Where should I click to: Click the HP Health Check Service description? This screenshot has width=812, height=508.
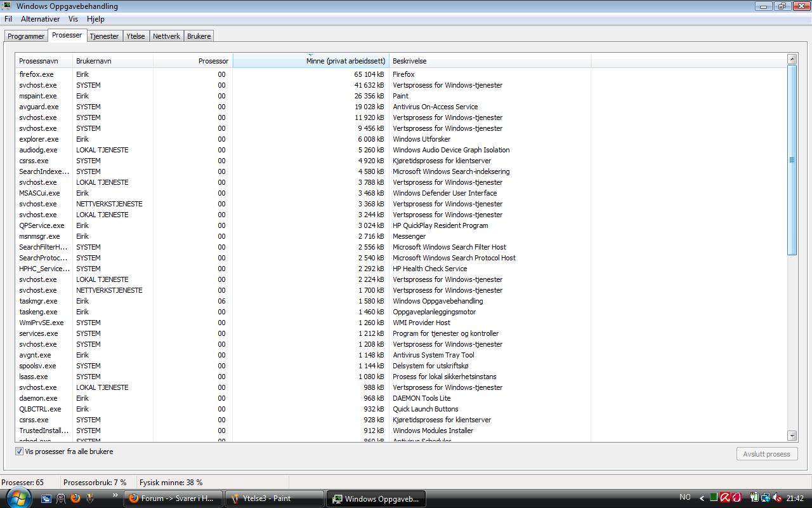[430, 269]
